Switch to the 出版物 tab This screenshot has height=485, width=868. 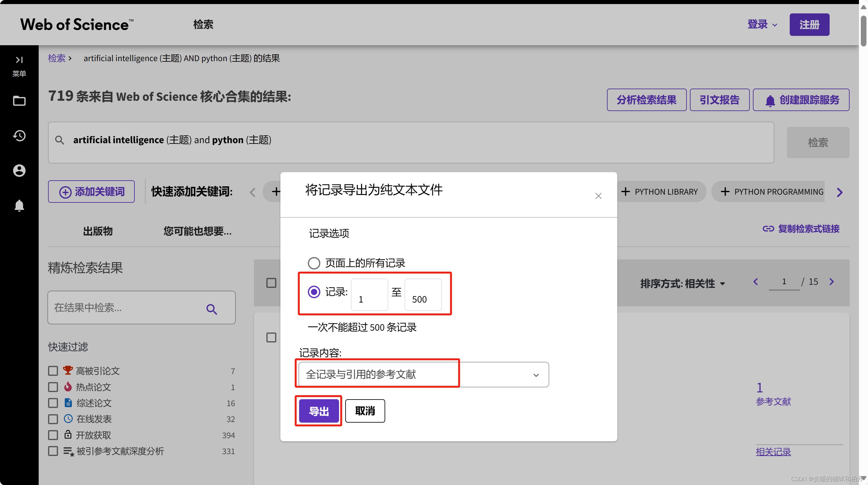[x=98, y=231]
